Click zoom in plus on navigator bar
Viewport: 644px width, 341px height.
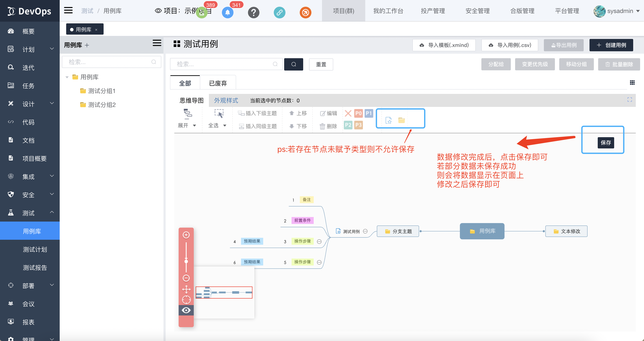[x=186, y=235]
